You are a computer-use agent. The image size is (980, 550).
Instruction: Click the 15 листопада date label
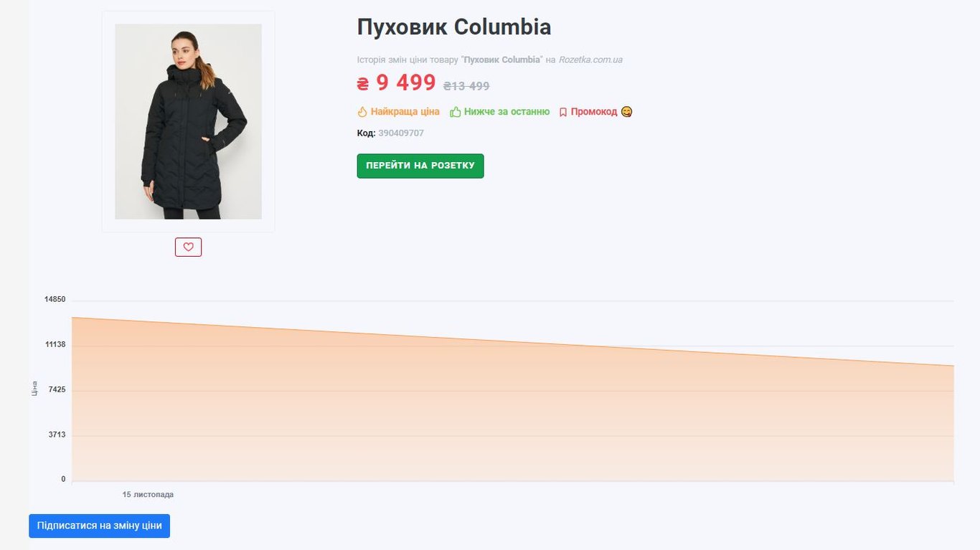148,495
